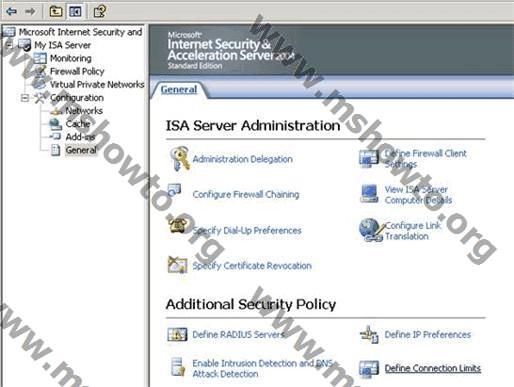
Task: Select the Microsoft Internet Security root node
Action: pyautogui.click(x=80, y=32)
